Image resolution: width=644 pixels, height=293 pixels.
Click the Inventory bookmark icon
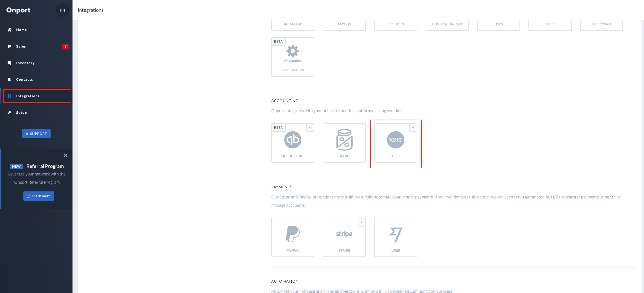point(9,63)
